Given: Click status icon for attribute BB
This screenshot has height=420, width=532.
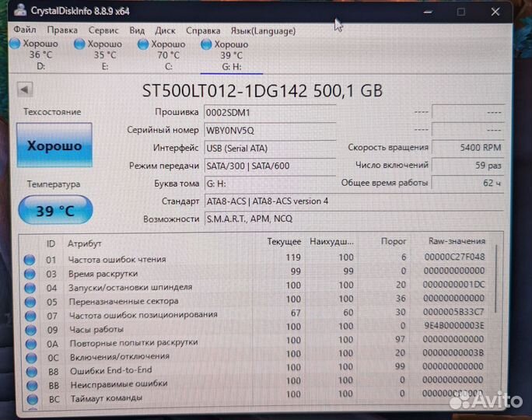Looking at the screenshot, I should [32, 386].
